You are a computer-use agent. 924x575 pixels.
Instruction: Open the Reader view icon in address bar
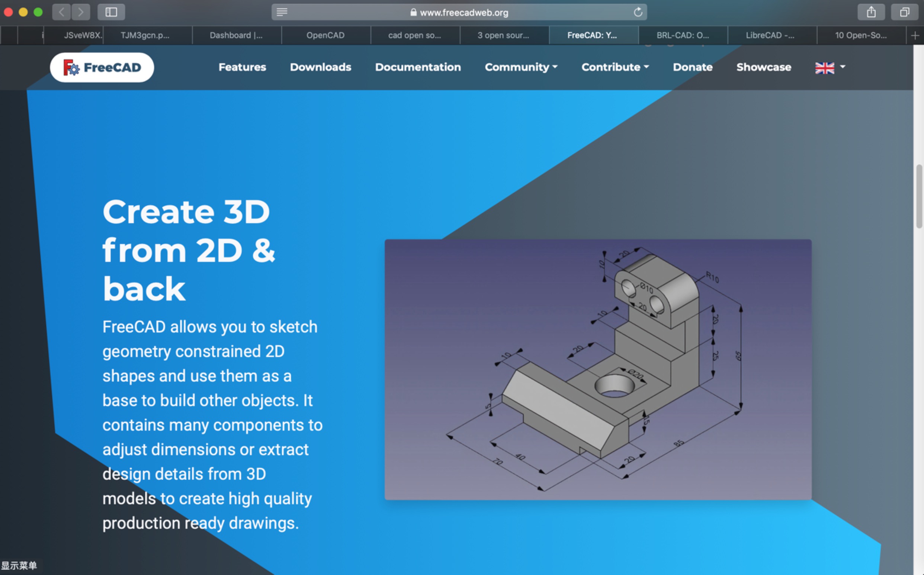282,12
